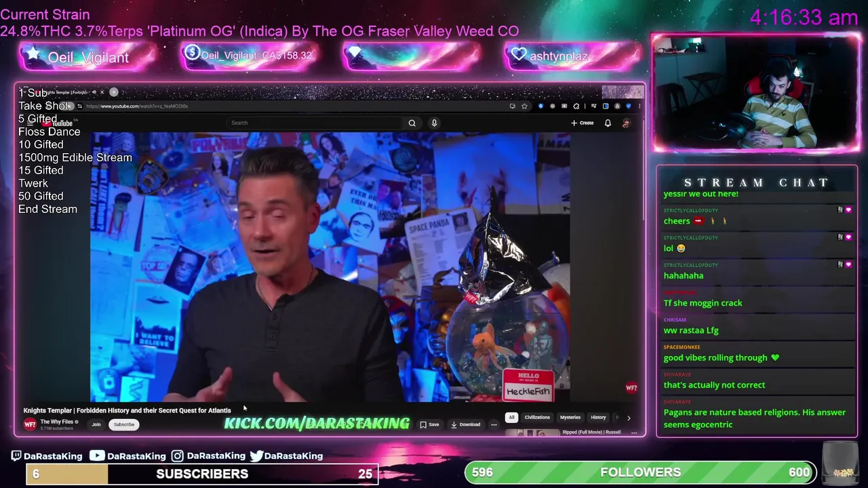Viewport: 868px width, 488px height.
Task: Click the clock reading 4:16:33 am
Action: pyautogui.click(x=804, y=18)
